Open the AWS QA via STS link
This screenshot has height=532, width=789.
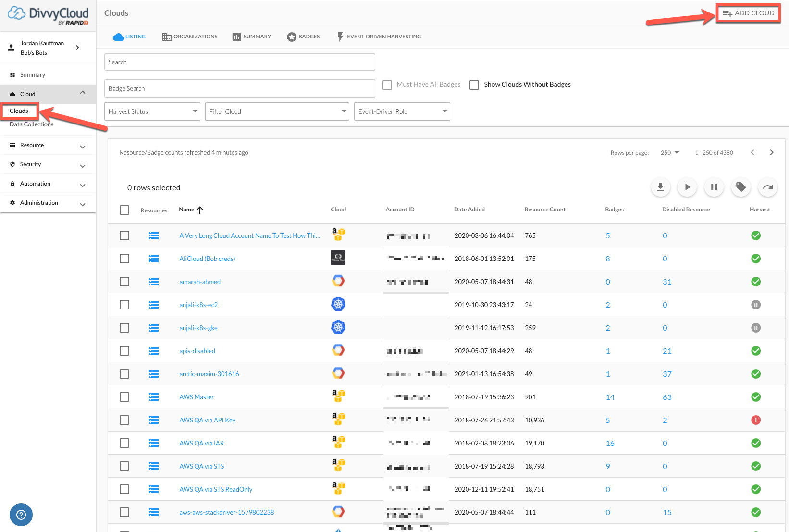point(201,466)
